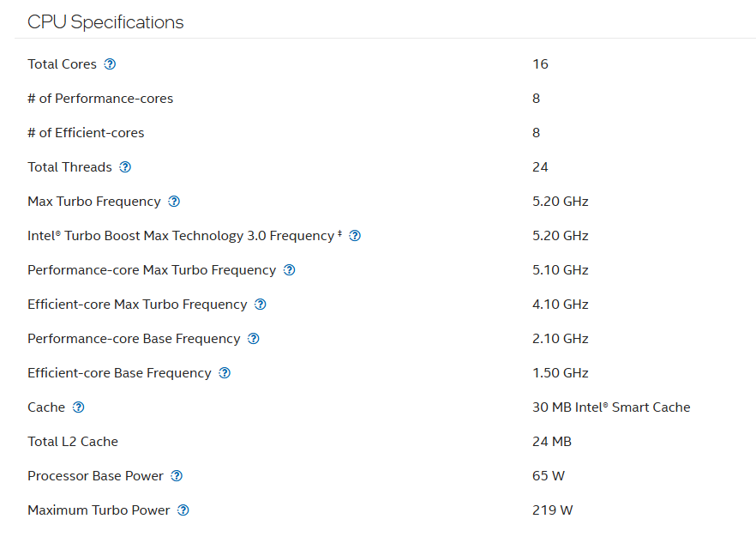Show help for Max Turbo Frequency

(174, 202)
